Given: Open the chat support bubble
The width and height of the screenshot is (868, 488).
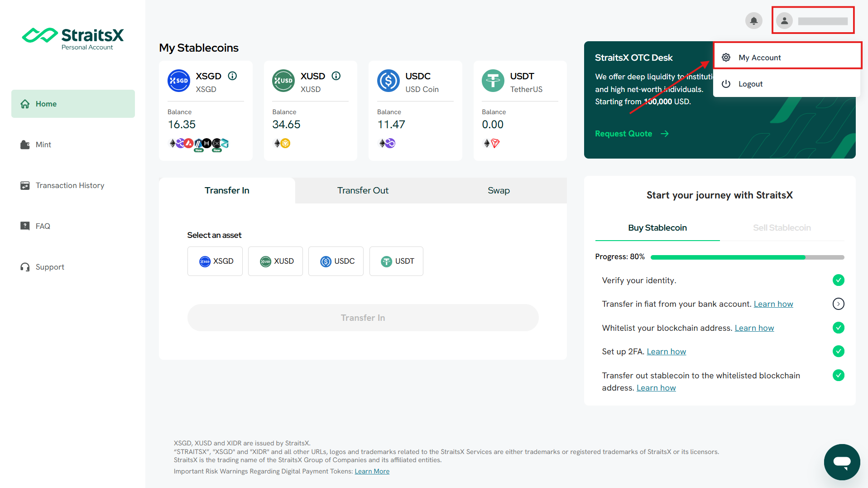Looking at the screenshot, I should click(x=842, y=462).
